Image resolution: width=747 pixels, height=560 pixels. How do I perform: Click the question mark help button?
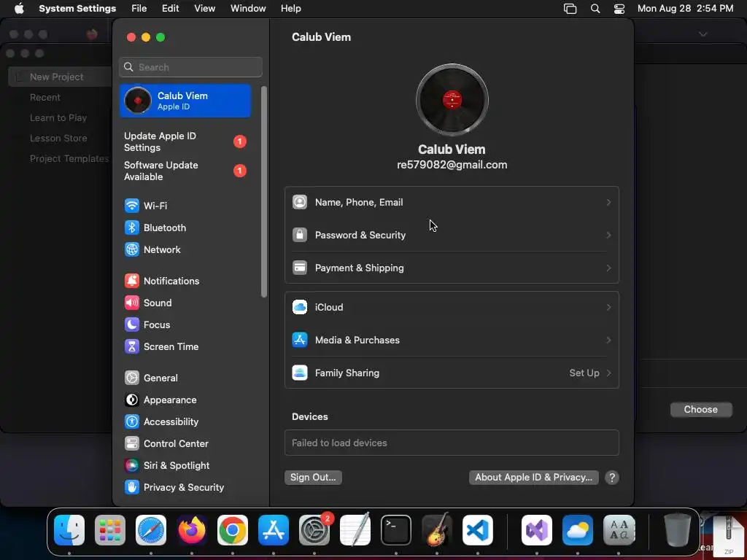pos(612,478)
